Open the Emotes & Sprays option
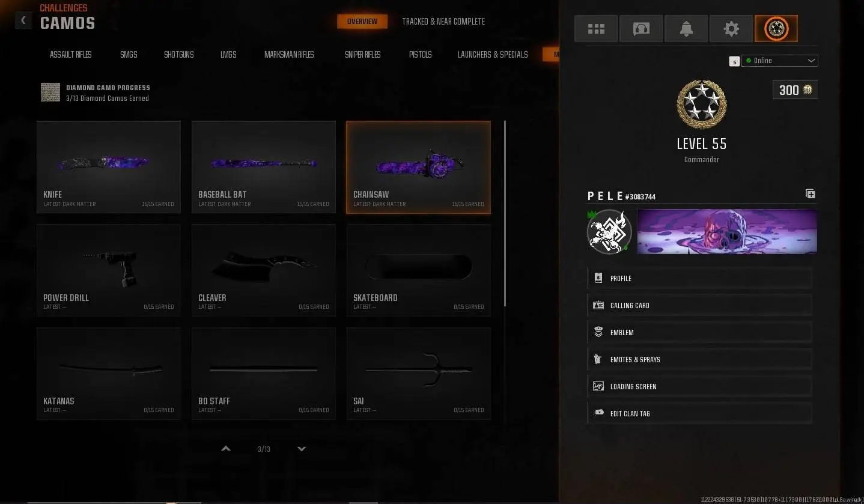Image resolution: width=864 pixels, height=504 pixels. click(699, 359)
